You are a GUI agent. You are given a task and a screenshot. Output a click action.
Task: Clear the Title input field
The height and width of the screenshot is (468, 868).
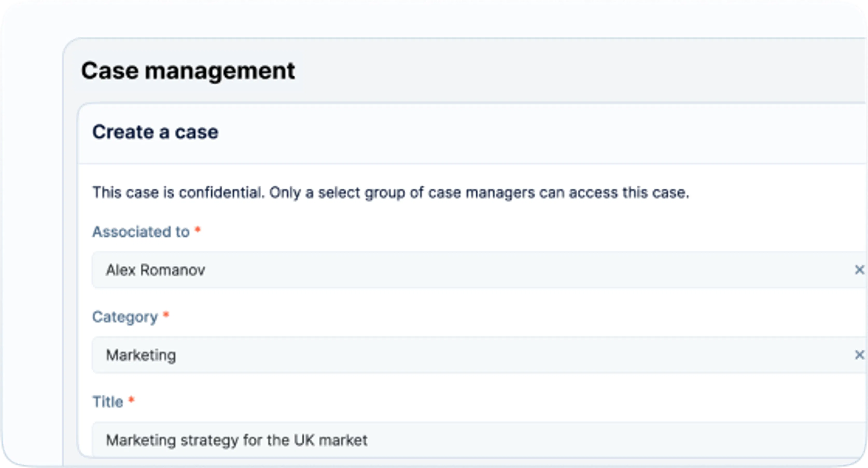click(859, 441)
